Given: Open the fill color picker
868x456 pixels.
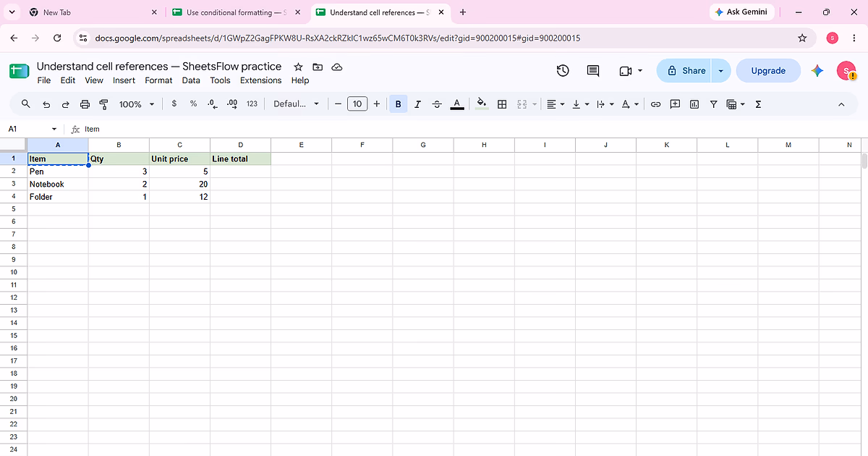Looking at the screenshot, I should 482,104.
